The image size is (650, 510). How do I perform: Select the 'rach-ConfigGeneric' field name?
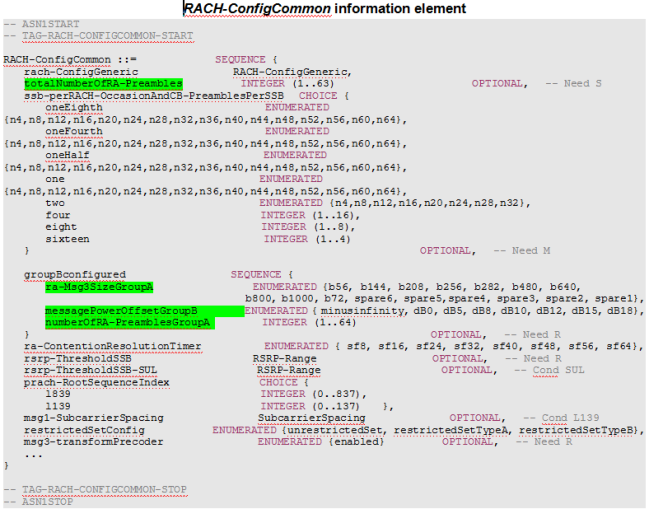81,72
